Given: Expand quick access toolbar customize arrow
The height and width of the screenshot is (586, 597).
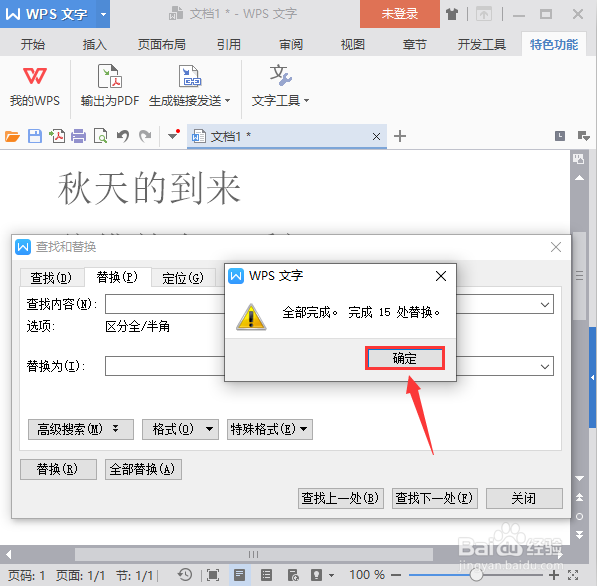Looking at the screenshot, I should [173, 135].
